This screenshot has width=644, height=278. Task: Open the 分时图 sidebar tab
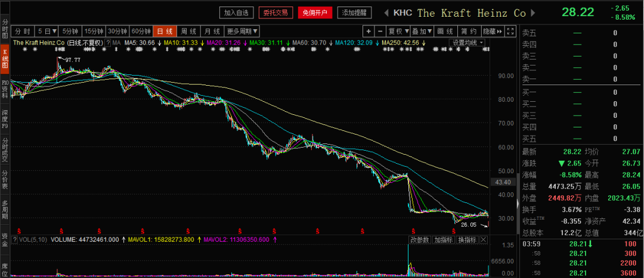5,29
